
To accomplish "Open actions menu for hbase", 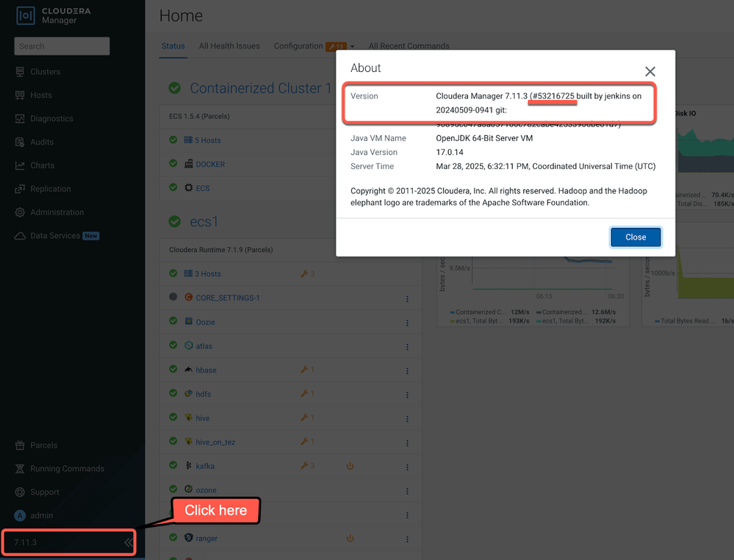I will (x=407, y=370).
